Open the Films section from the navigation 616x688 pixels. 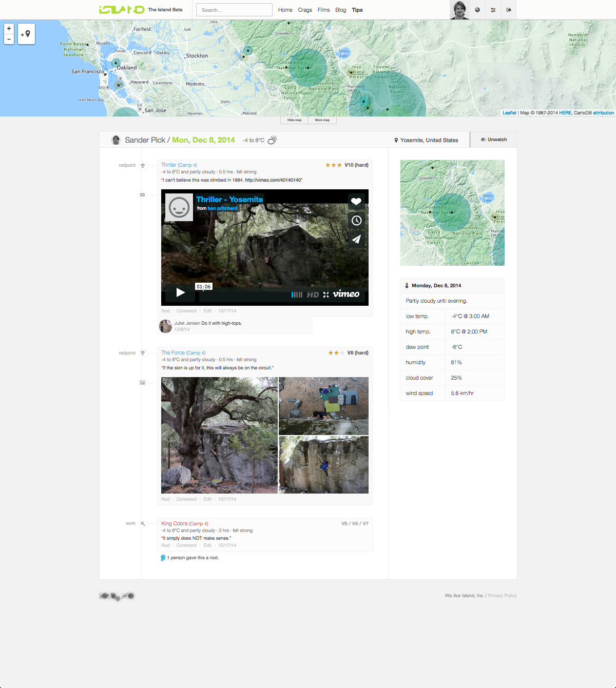[x=323, y=10]
